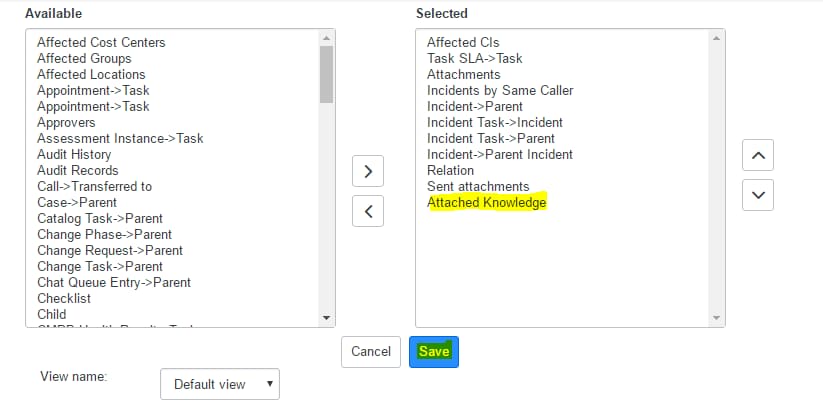Open the View name dropdown

click(x=220, y=384)
